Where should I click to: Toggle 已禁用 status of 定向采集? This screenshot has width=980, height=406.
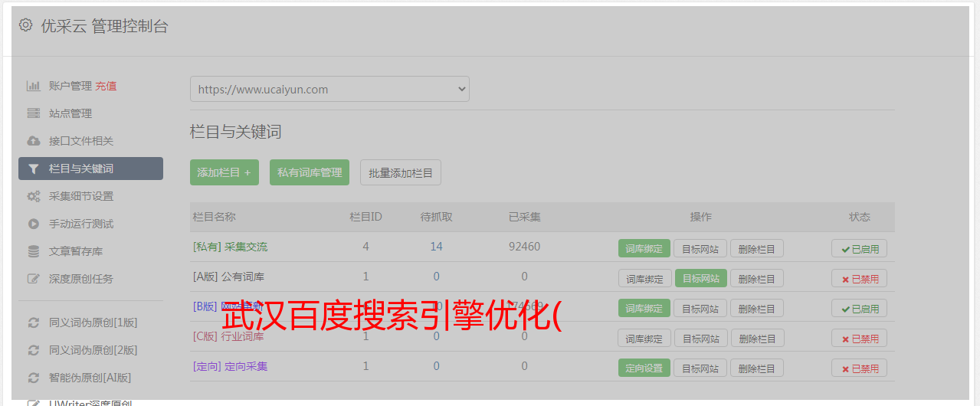860,368
